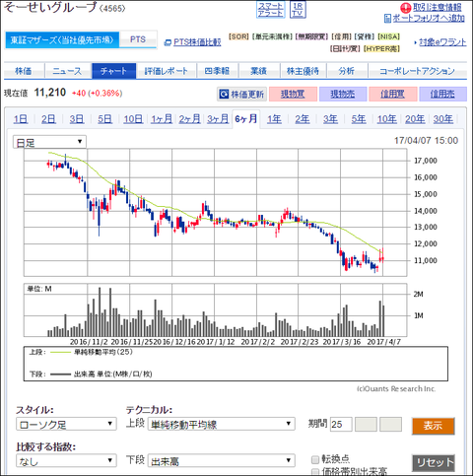Click the 信用買 button
473x476 pixels.
(x=393, y=95)
